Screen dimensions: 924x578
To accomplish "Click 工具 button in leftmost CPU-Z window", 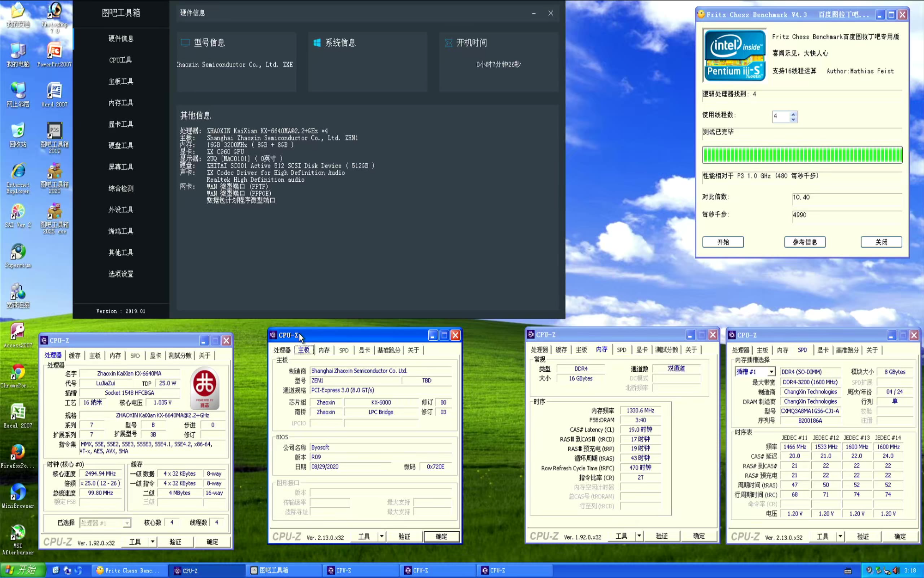I will (x=135, y=542).
